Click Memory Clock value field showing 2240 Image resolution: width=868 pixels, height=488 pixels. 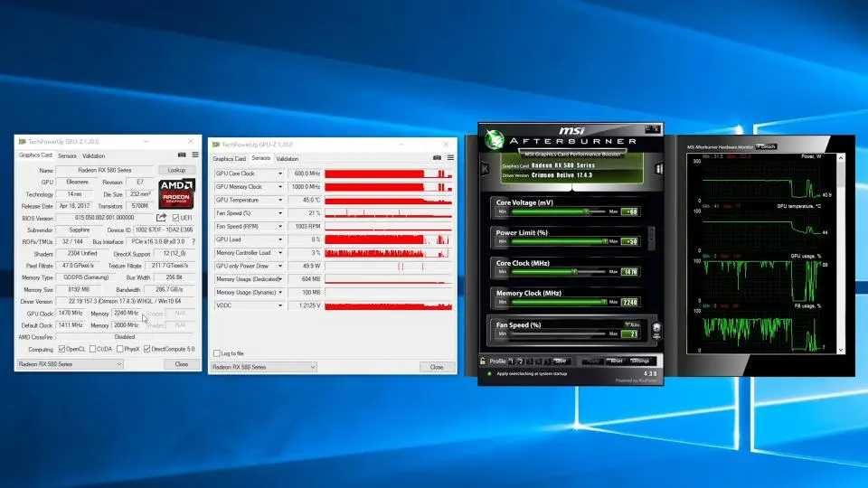[x=630, y=302]
